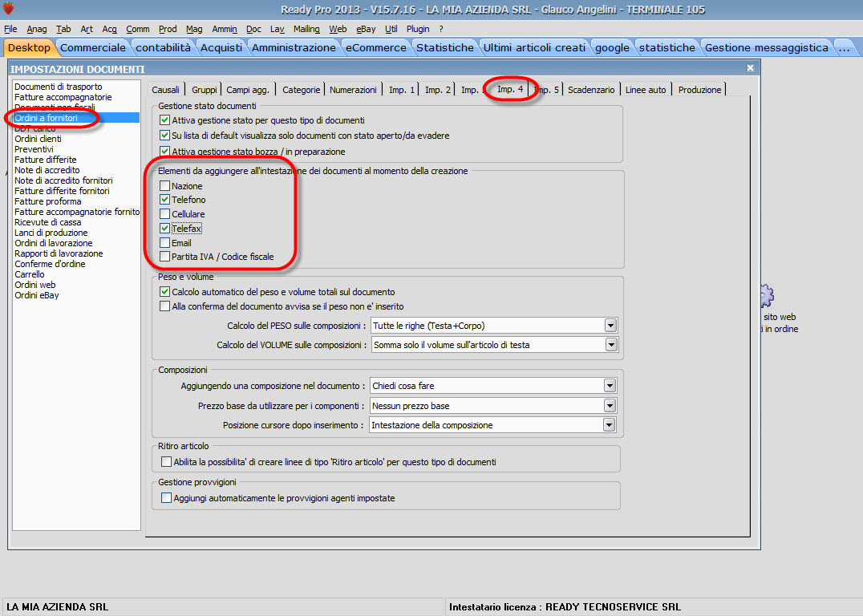Open the Doc menu

pyautogui.click(x=253, y=29)
